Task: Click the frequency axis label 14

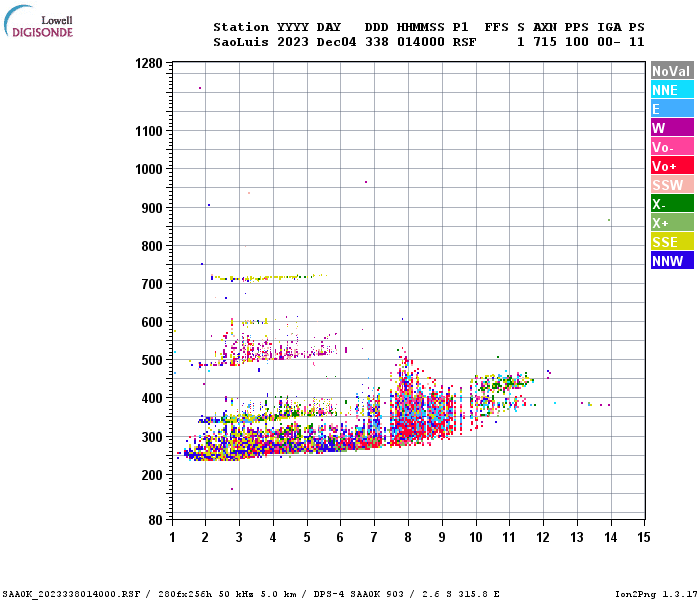Action: coord(611,537)
